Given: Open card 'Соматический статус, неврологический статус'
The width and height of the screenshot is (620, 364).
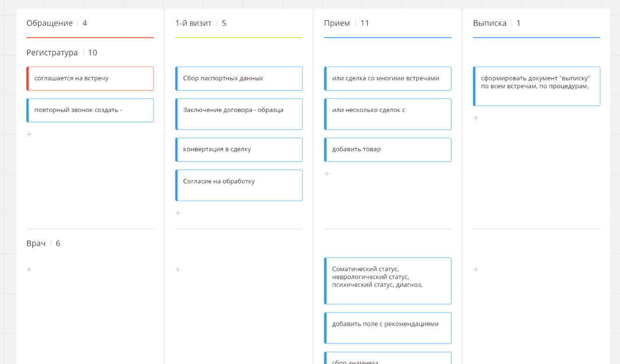Looking at the screenshot, I should [388, 281].
